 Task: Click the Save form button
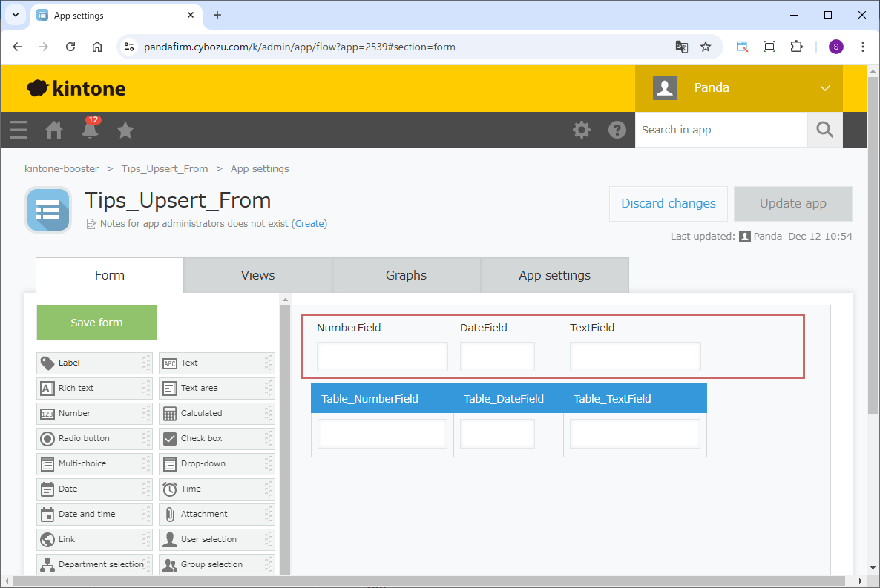tap(96, 323)
